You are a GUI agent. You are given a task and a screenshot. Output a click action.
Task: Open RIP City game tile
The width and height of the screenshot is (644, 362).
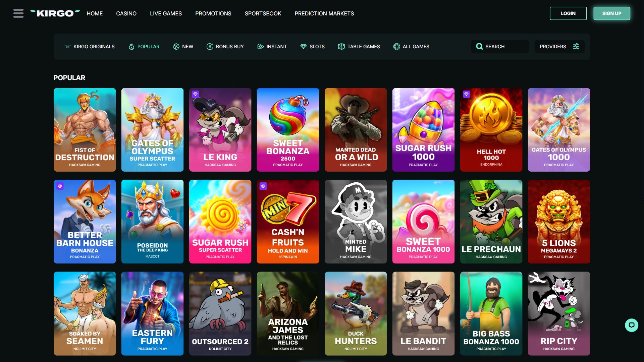tap(559, 313)
